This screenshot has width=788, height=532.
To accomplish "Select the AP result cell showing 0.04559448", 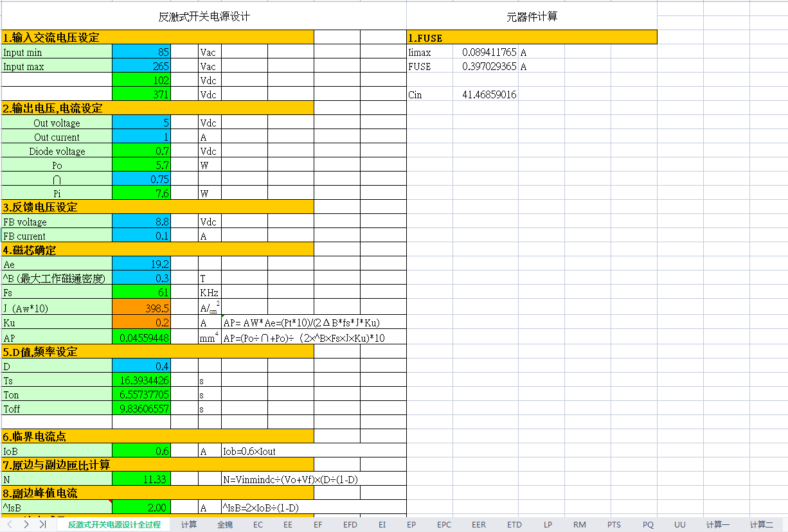I will (x=141, y=337).
